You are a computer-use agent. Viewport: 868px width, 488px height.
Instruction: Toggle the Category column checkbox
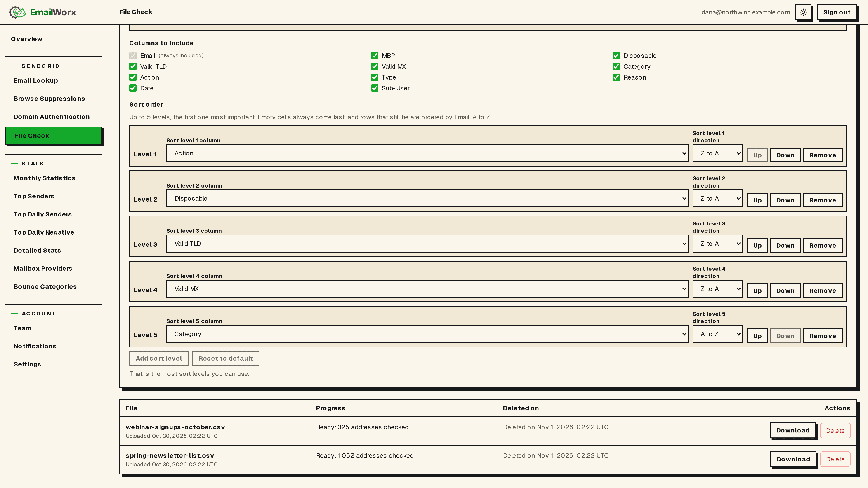pyautogui.click(x=616, y=66)
